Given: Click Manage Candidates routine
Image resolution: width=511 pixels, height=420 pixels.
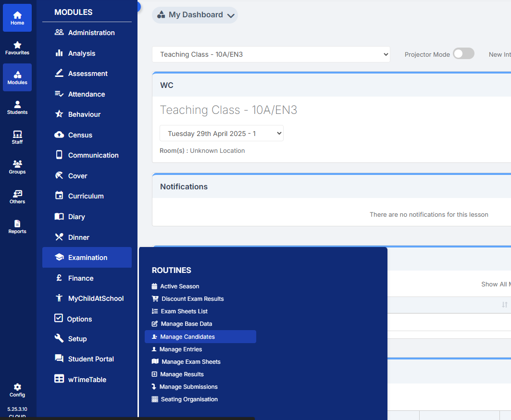Looking at the screenshot, I should [x=187, y=337].
